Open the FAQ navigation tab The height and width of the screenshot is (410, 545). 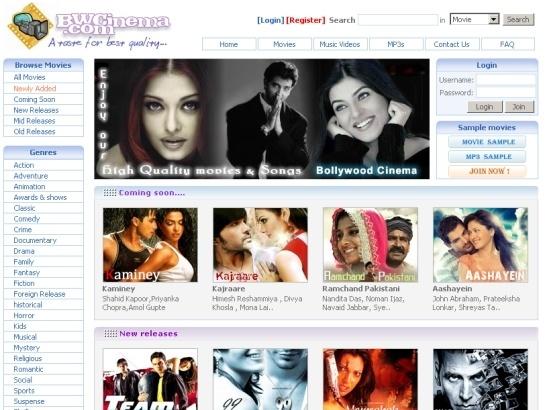tap(507, 44)
